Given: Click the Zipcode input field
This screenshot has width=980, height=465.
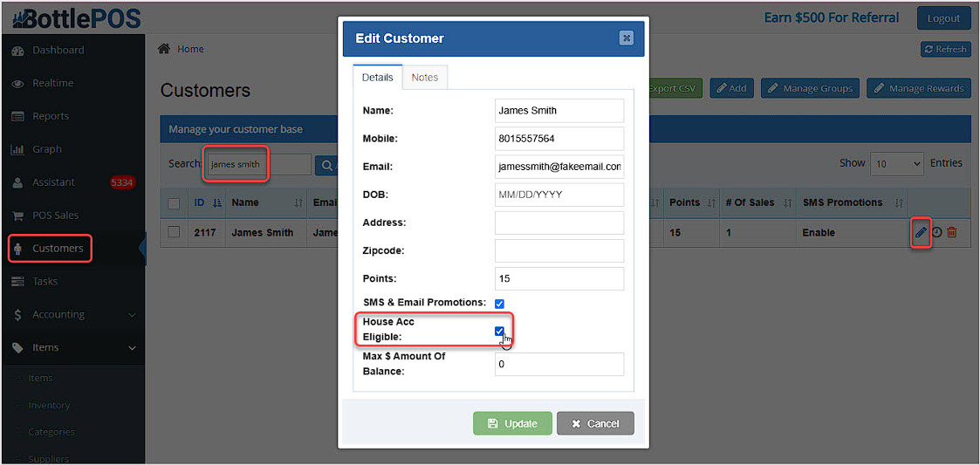Looking at the screenshot, I should 559,250.
